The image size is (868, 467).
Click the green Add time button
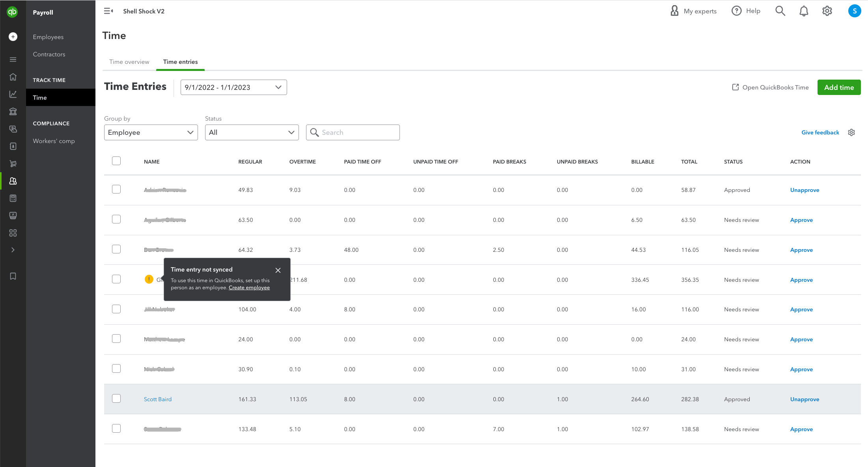point(839,87)
